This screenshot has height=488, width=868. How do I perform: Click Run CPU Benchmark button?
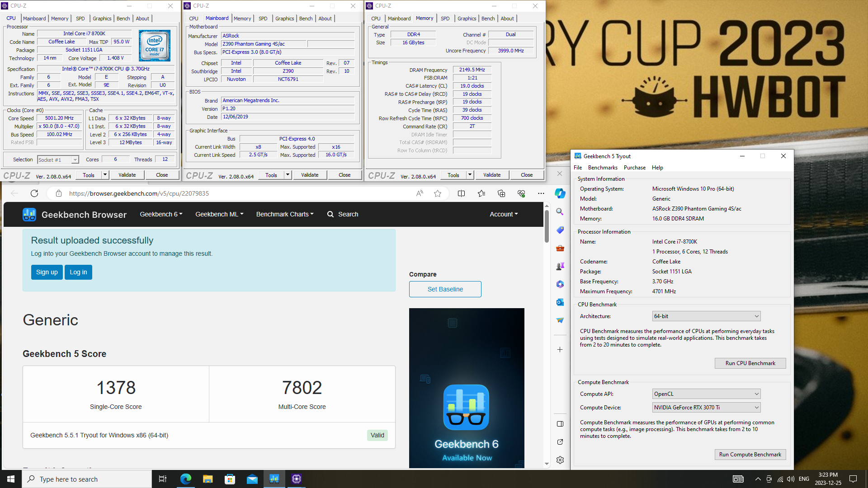(750, 363)
